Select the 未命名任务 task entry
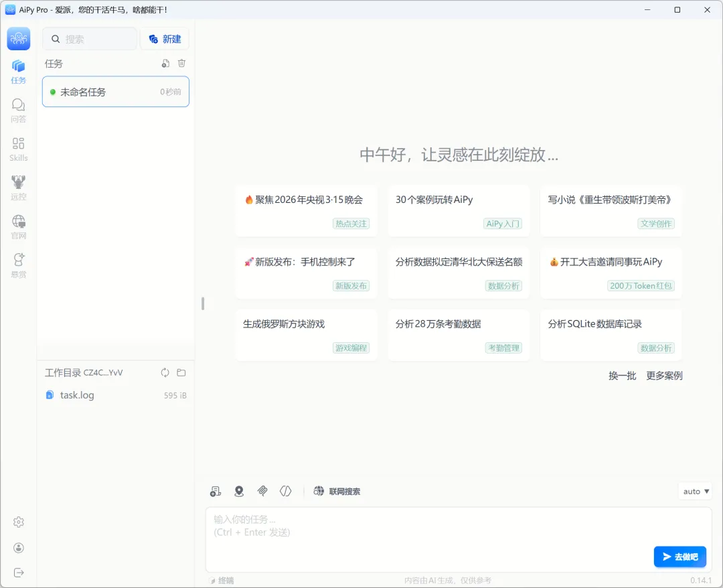This screenshot has height=588, width=723. pos(116,92)
